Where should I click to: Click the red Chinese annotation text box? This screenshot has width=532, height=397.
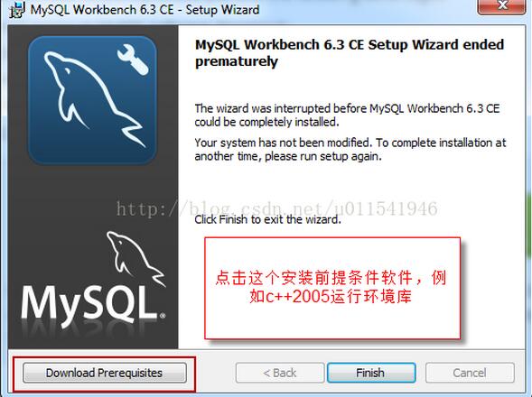pos(332,288)
